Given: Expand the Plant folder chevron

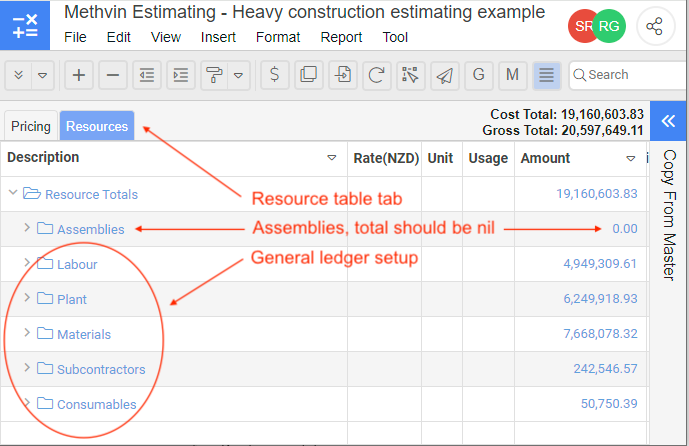Looking at the screenshot, I should click(x=27, y=297).
